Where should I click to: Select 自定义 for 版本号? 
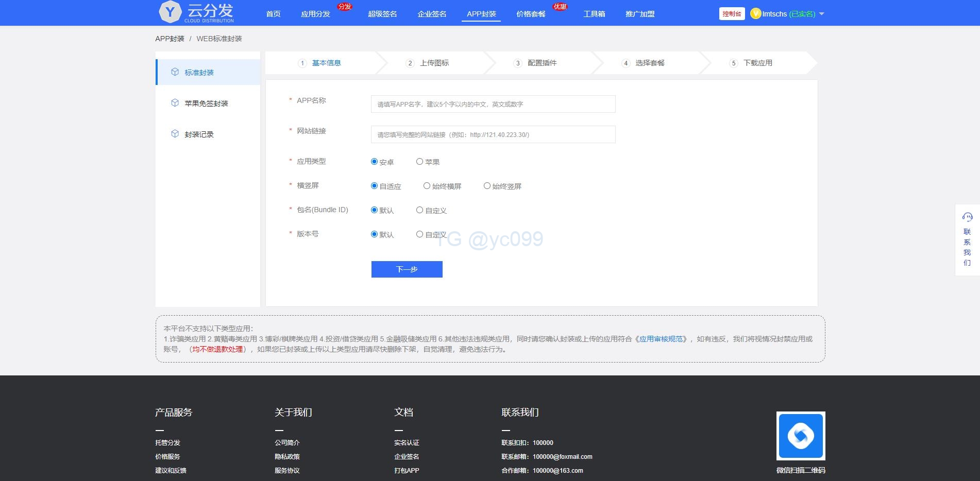420,234
